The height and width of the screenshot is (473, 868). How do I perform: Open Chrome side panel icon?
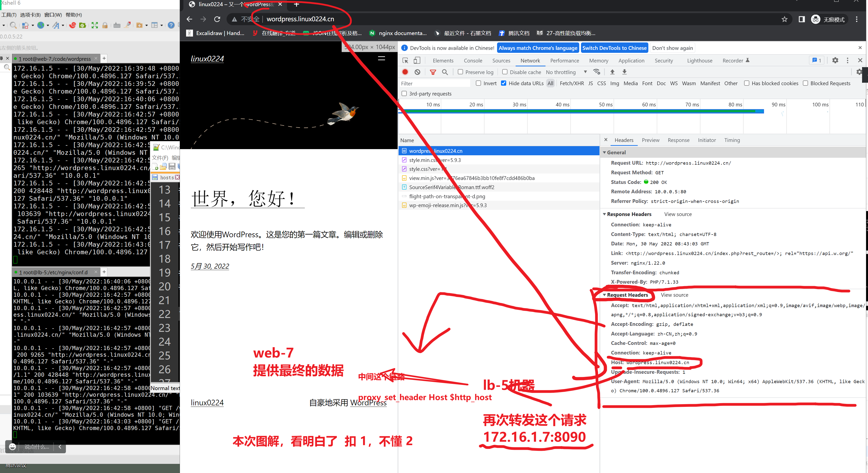click(x=802, y=19)
